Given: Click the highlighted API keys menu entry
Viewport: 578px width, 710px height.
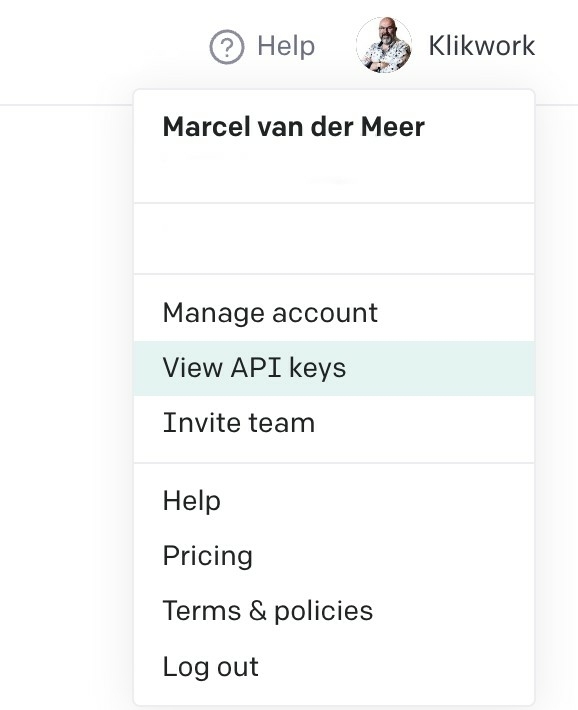Looking at the screenshot, I should point(334,368).
